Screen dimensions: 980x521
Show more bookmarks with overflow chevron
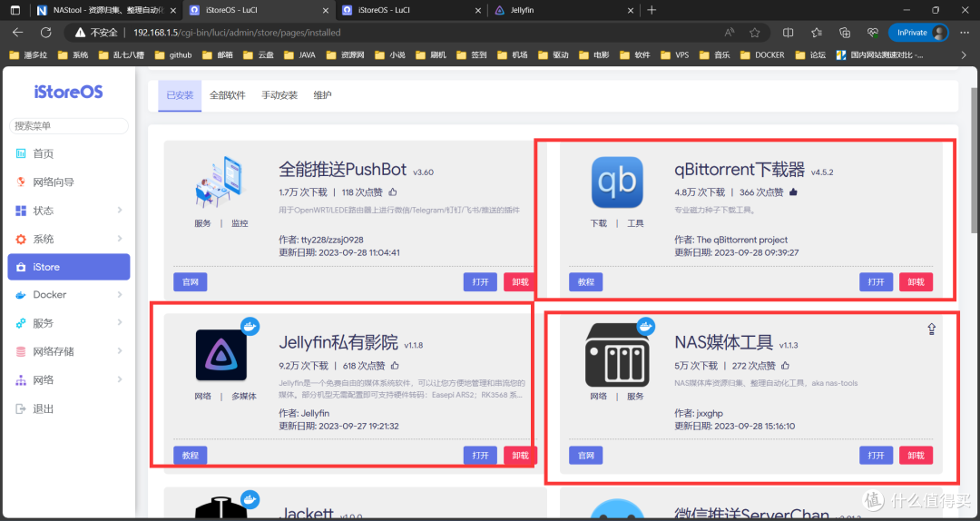(x=963, y=55)
